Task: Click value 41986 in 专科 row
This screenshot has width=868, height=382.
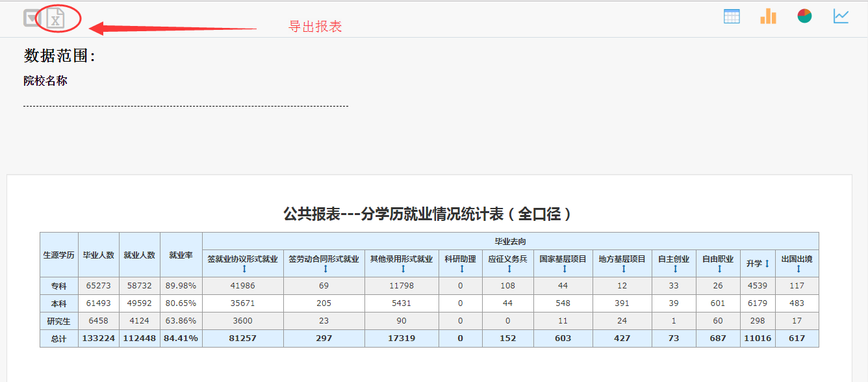Action: (x=243, y=286)
